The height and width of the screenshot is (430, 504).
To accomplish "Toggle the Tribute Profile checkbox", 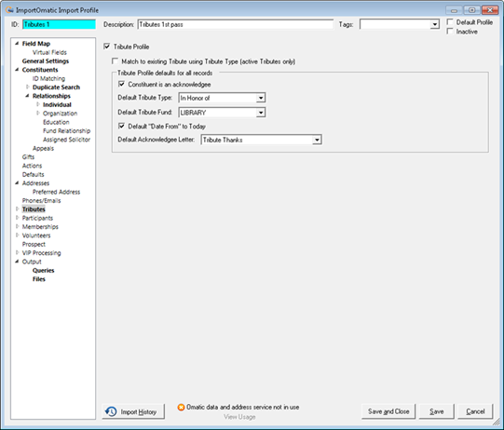I will [107, 47].
